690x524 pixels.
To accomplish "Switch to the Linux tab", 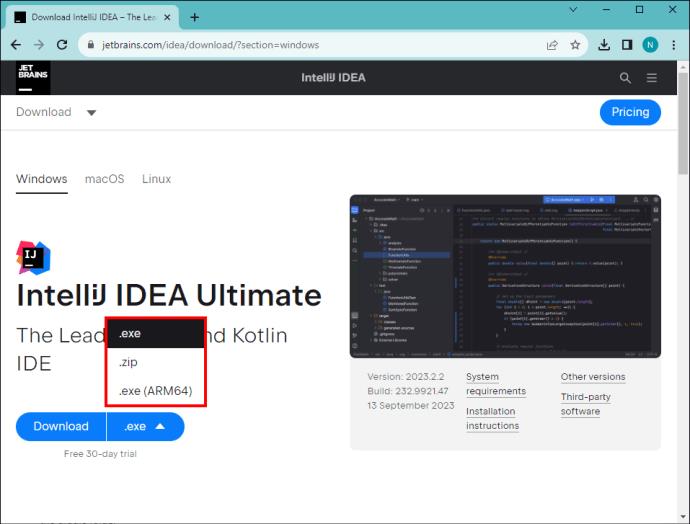I will pos(156,179).
